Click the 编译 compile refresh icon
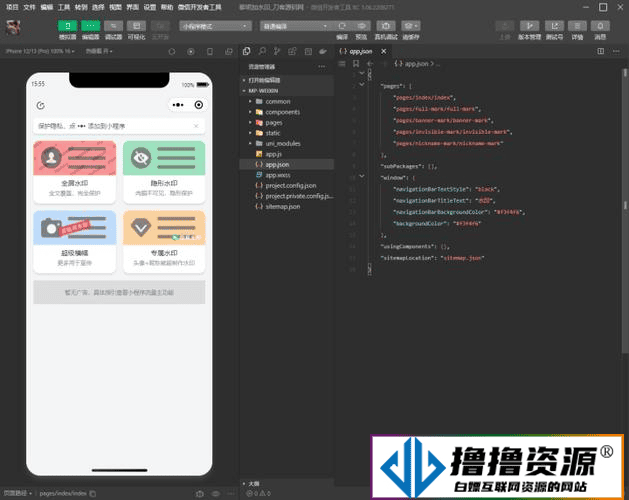 point(342,26)
